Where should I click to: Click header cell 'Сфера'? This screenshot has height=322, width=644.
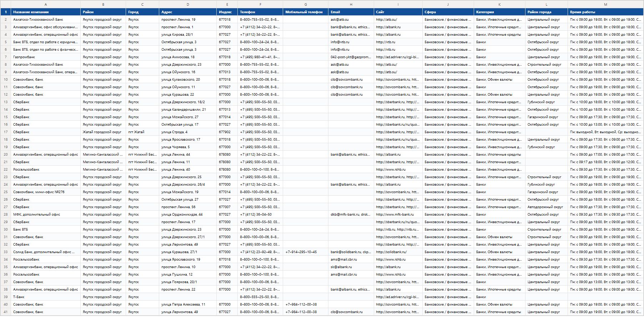coord(448,12)
